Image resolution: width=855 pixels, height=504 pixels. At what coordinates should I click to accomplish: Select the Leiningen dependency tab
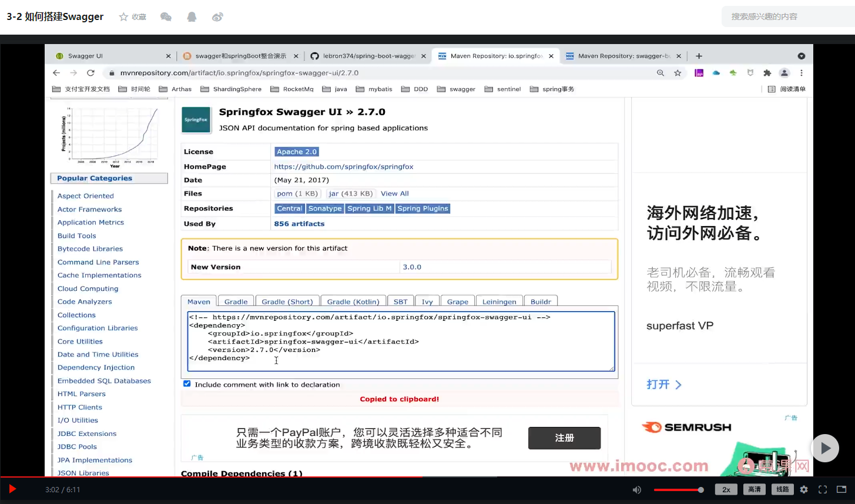point(499,301)
